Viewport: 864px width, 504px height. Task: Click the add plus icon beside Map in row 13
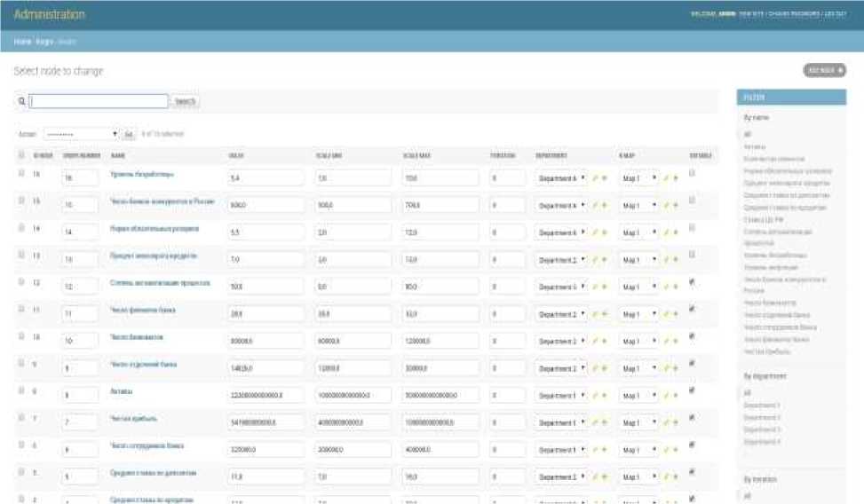(x=676, y=259)
